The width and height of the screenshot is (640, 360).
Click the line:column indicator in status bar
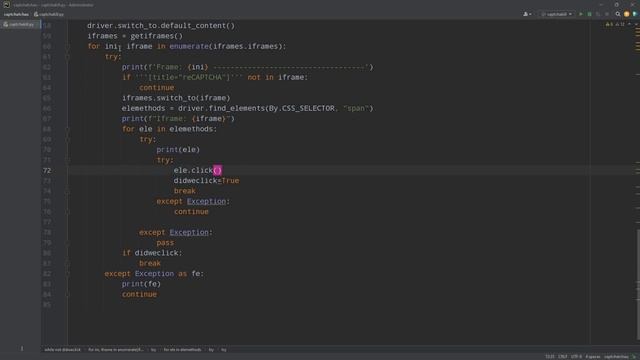click(550, 357)
